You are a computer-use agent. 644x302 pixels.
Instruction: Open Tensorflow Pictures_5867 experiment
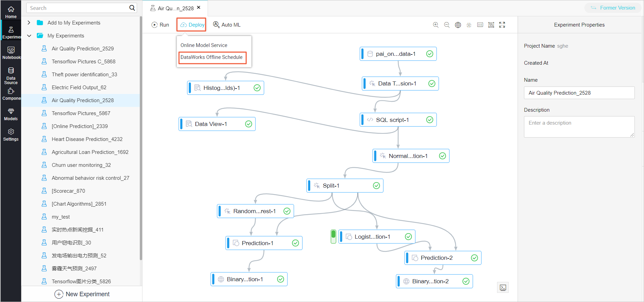[x=80, y=113]
